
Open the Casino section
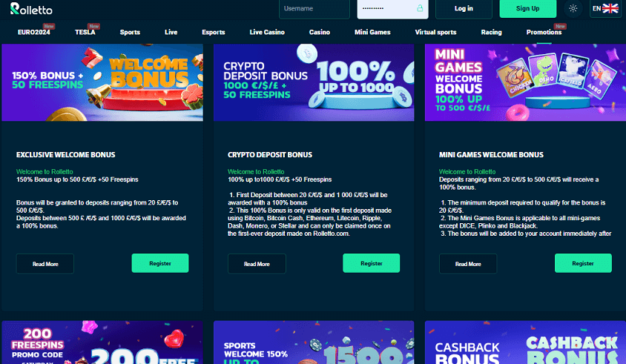[320, 33]
